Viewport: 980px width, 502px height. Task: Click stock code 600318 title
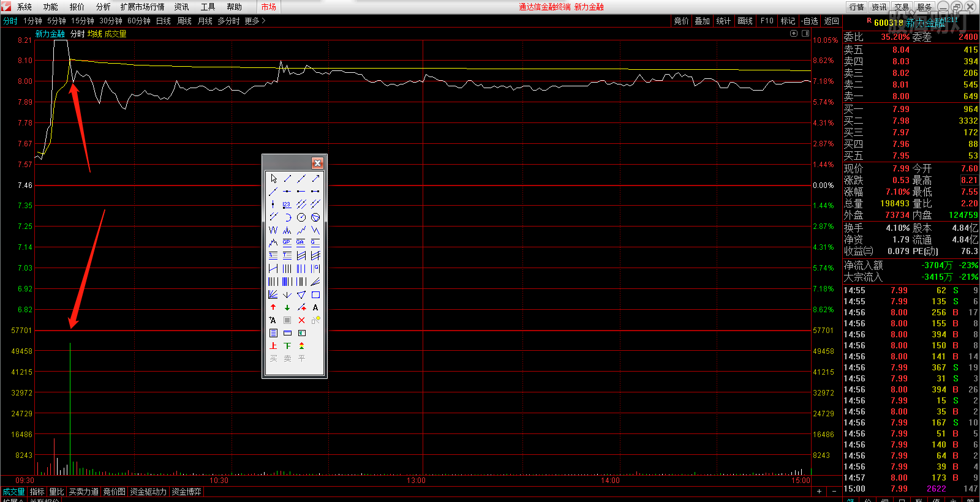(888, 22)
